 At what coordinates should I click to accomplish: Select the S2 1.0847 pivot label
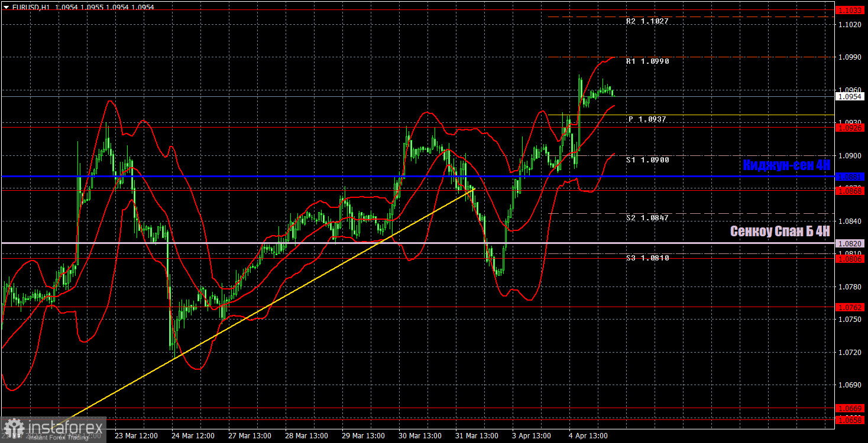click(x=647, y=218)
